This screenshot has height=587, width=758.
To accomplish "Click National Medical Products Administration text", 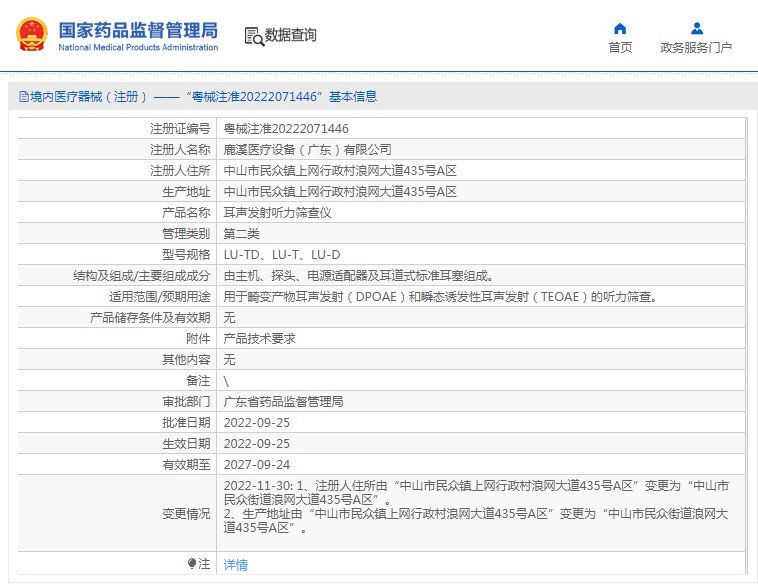I will (x=138, y=47).
